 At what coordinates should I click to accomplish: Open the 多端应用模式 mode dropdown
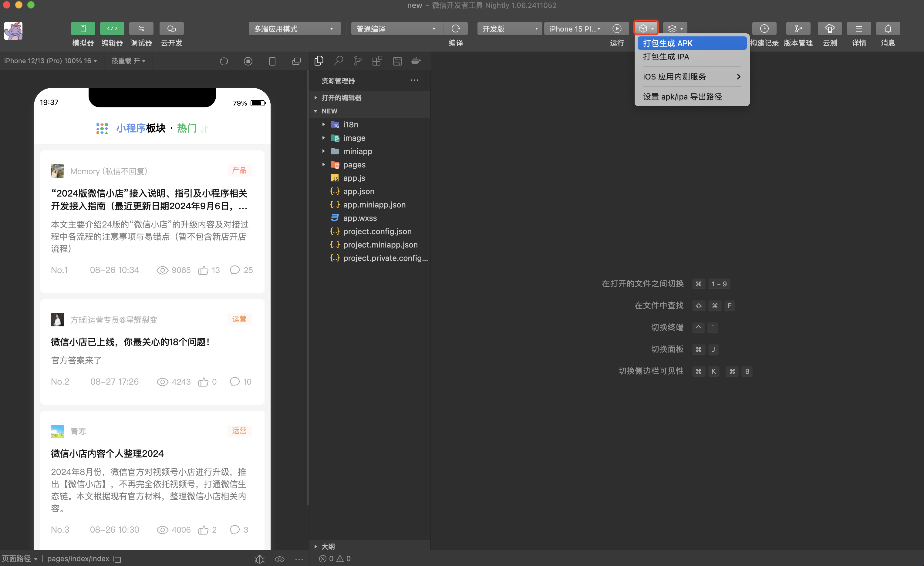tap(294, 29)
